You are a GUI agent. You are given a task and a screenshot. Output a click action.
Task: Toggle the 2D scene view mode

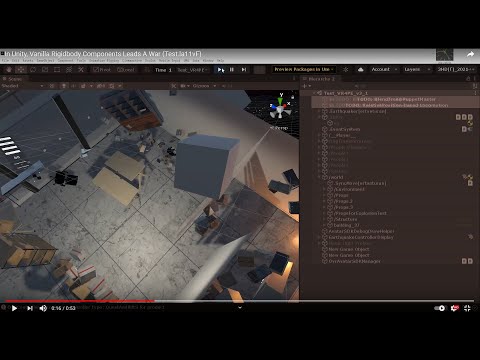pyautogui.click(x=52, y=86)
